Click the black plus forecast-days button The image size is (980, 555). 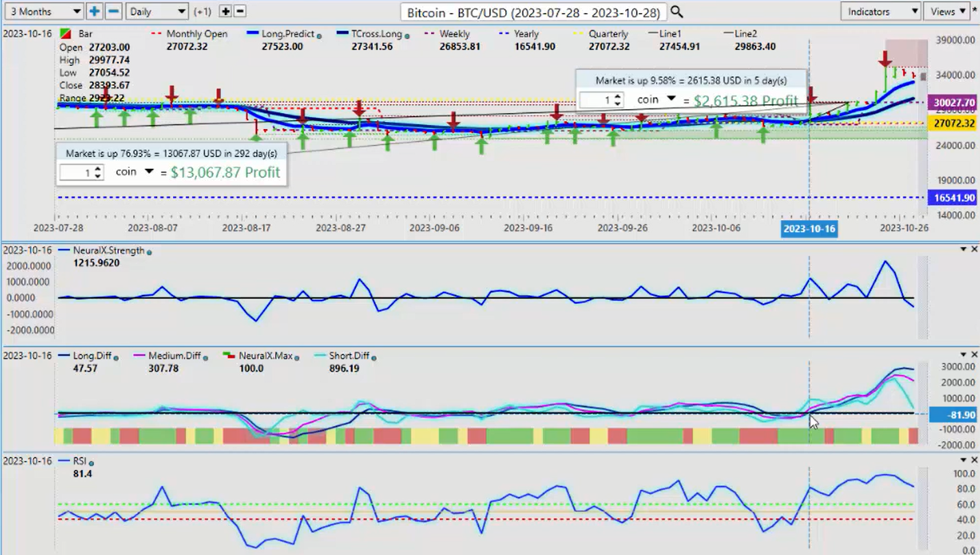(225, 12)
